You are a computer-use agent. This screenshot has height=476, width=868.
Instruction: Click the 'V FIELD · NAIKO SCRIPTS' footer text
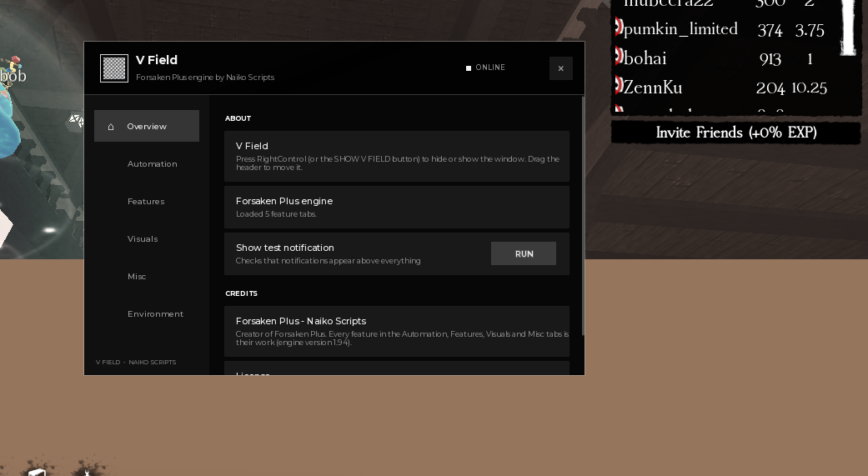136,362
